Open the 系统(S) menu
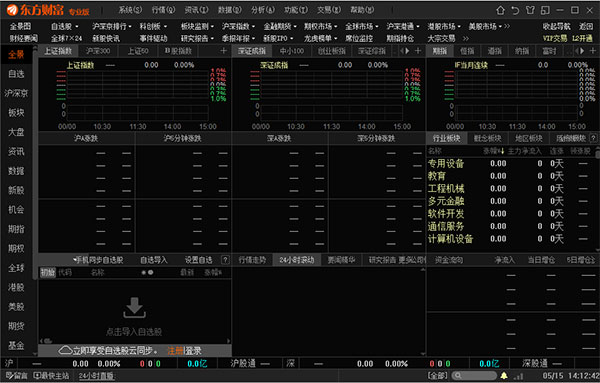Viewport: 600px width, 383px height. pos(130,10)
